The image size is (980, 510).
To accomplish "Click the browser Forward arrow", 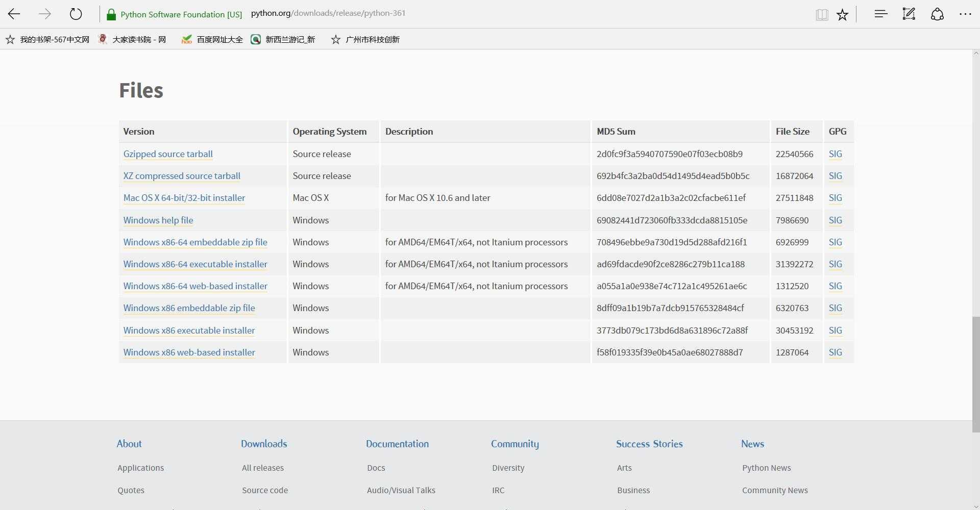I will (x=45, y=14).
